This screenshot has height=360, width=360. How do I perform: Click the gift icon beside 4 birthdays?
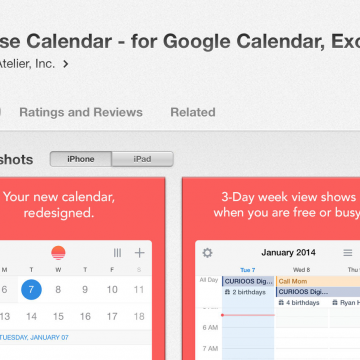pyautogui.click(x=281, y=303)
